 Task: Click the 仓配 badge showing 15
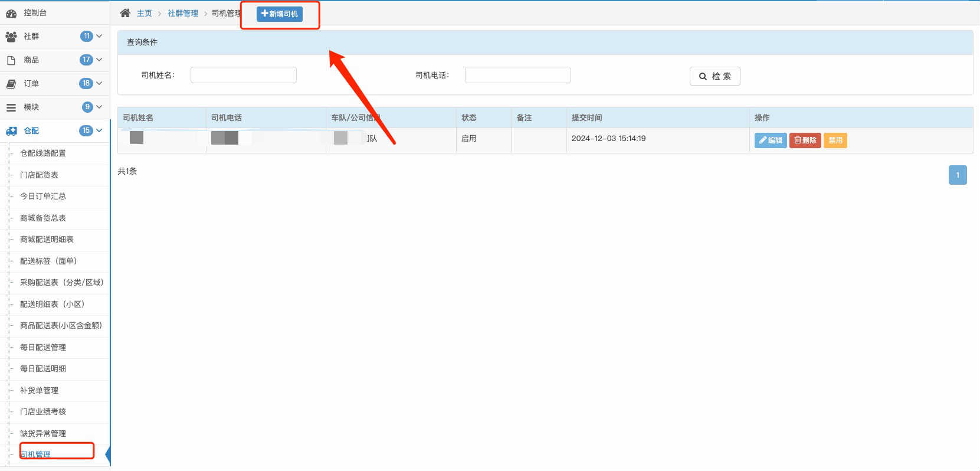click(x=86, y=130)
